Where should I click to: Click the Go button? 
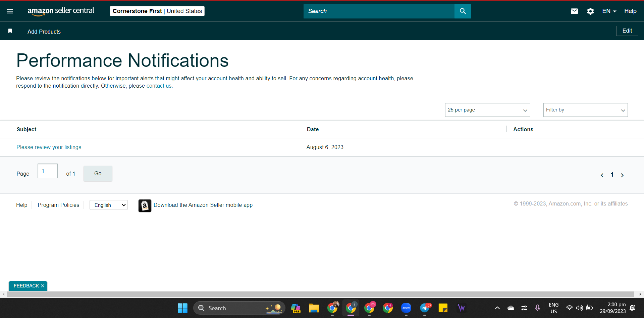(98, 174)
